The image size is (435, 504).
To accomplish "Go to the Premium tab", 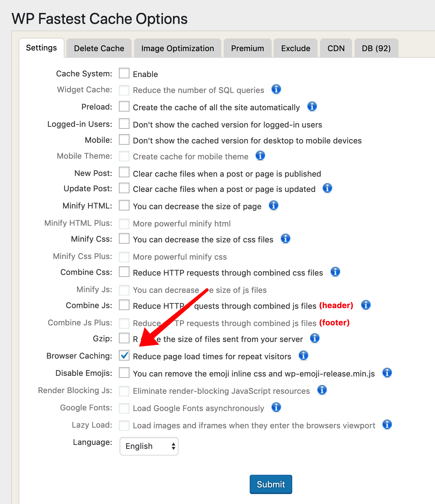I will pyautogui.click(x=248, y=48).
